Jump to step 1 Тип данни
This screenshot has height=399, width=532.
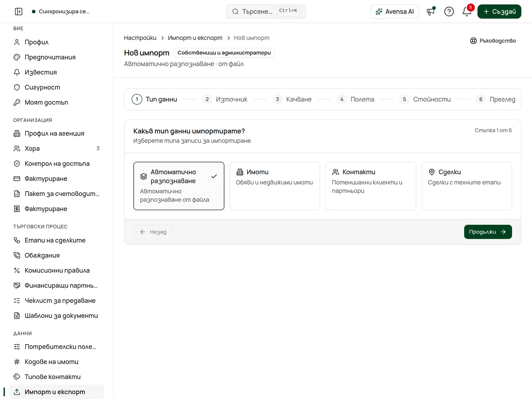pos(155,99)
